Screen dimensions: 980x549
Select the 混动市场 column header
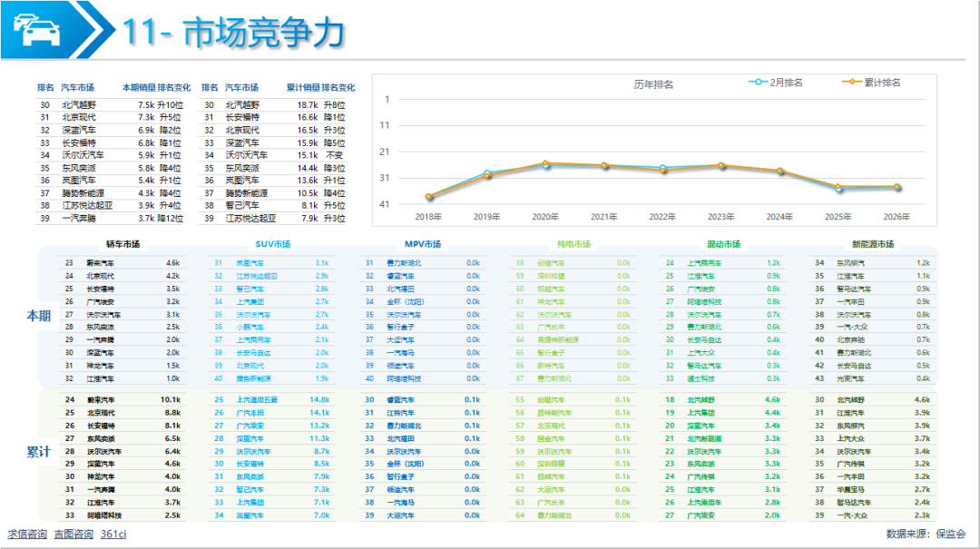(723, 244)
